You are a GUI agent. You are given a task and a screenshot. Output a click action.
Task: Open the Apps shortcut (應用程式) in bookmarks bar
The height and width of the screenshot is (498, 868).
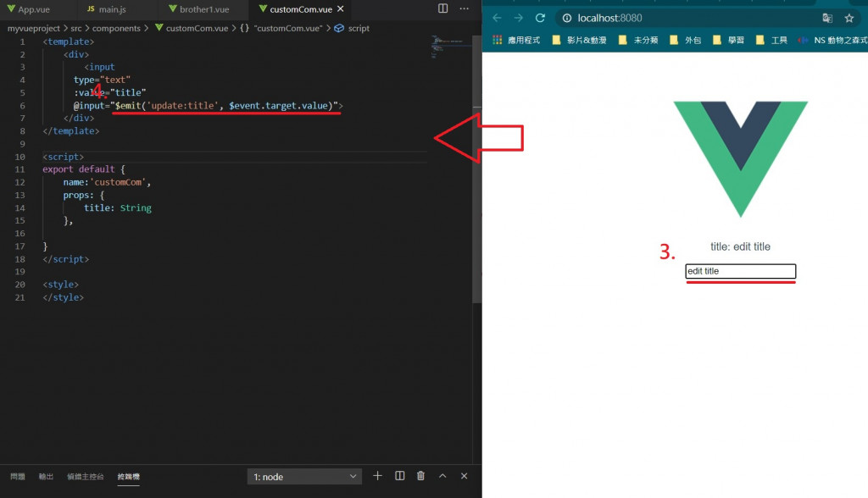coord(516,40)
